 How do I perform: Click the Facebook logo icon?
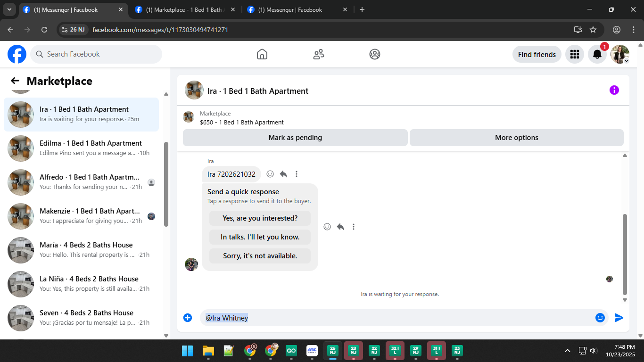point(17,54)
